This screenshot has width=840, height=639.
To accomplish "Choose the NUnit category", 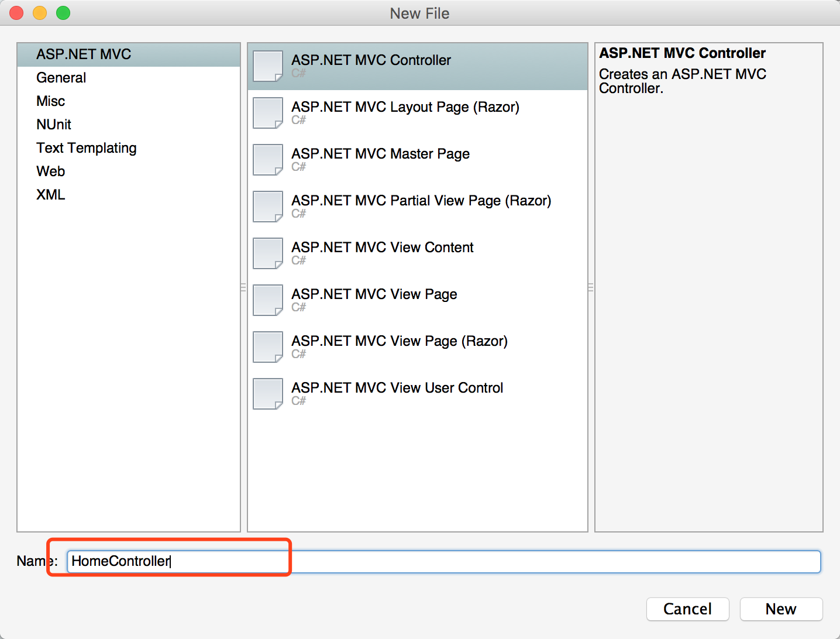I will [129, 125].
